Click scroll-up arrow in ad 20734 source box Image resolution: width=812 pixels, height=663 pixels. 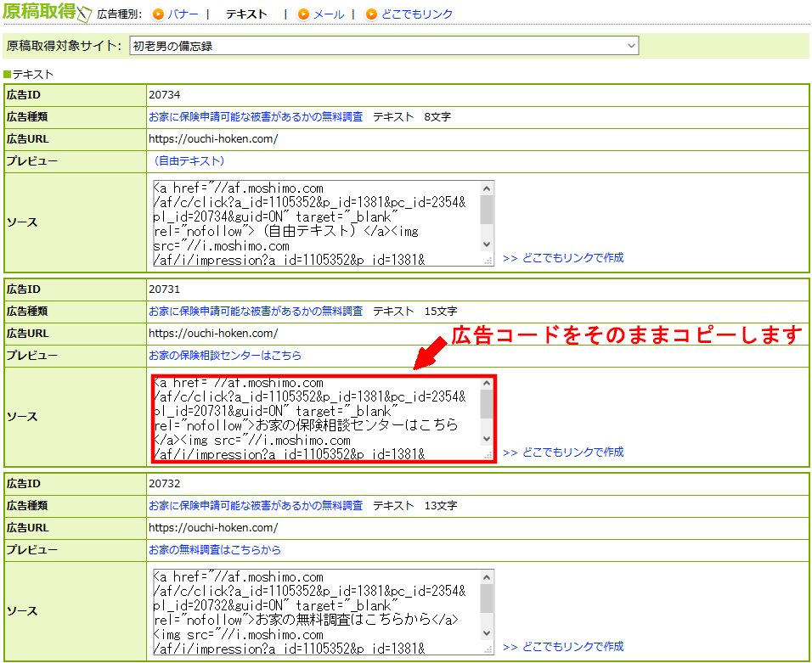[487, 188]
